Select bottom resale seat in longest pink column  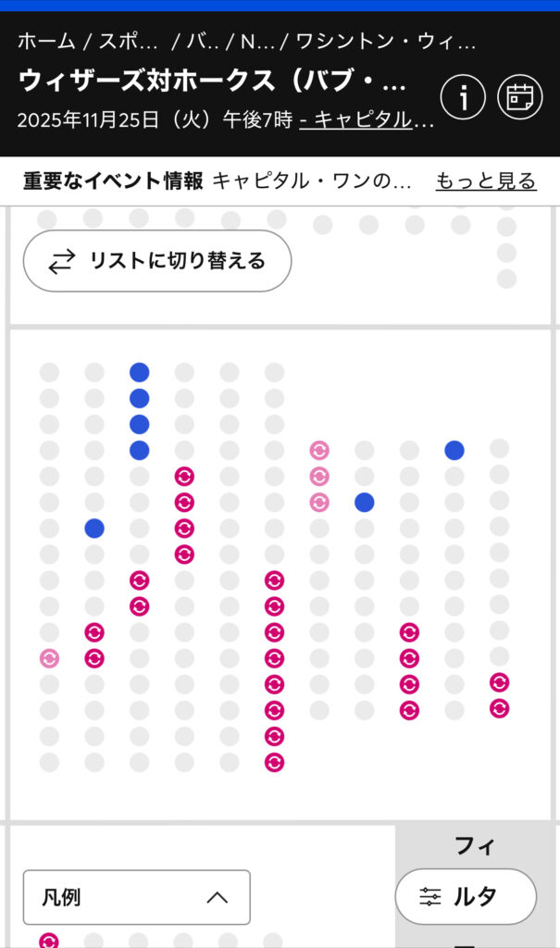point(274,762)
